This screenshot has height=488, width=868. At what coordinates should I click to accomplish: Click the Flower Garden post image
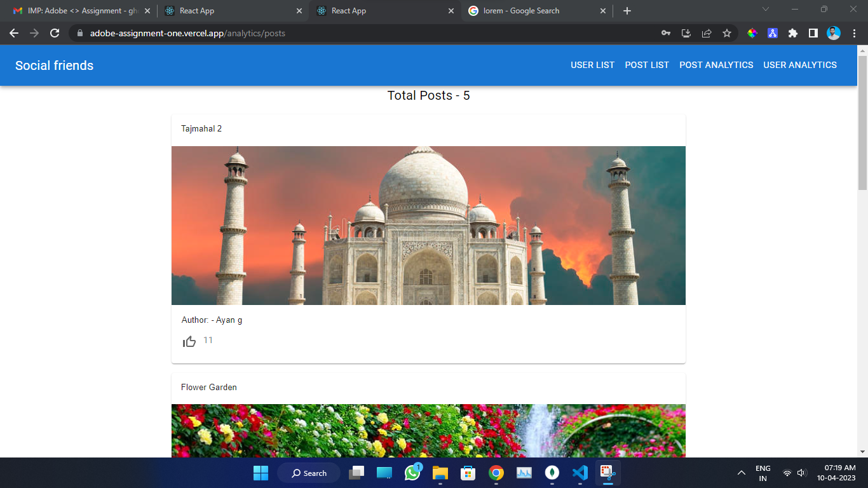pyautogui.click(x=428, y=431)
